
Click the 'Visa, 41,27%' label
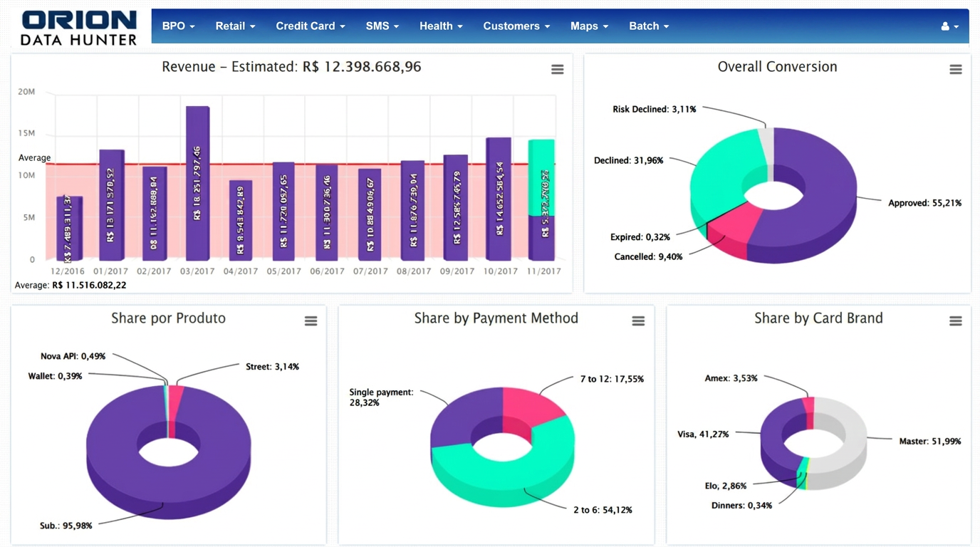[x=703, y=434]
